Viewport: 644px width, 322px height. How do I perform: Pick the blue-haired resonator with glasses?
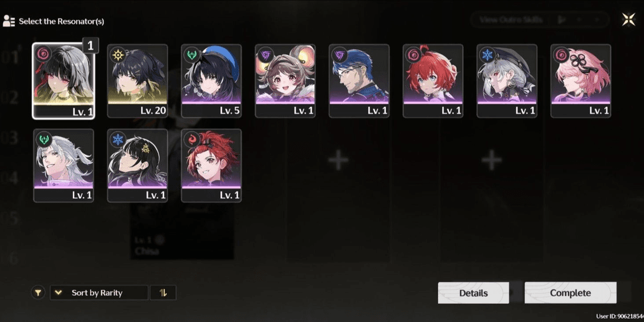tap(359, 81)
